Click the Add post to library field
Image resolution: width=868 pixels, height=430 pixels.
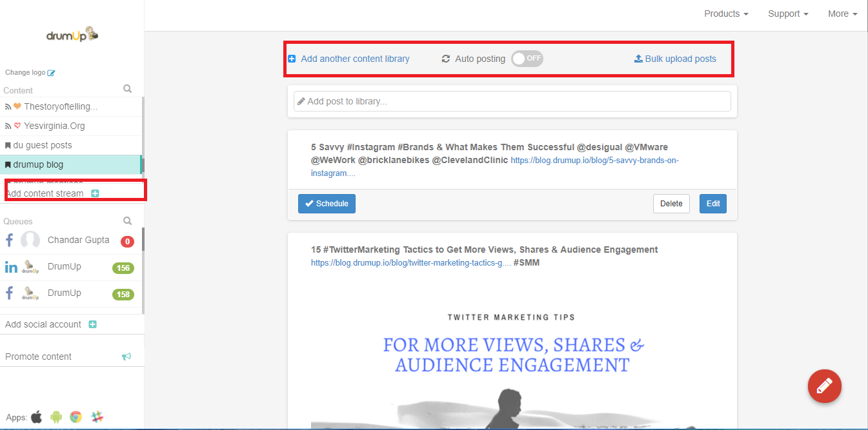(512, 101)
